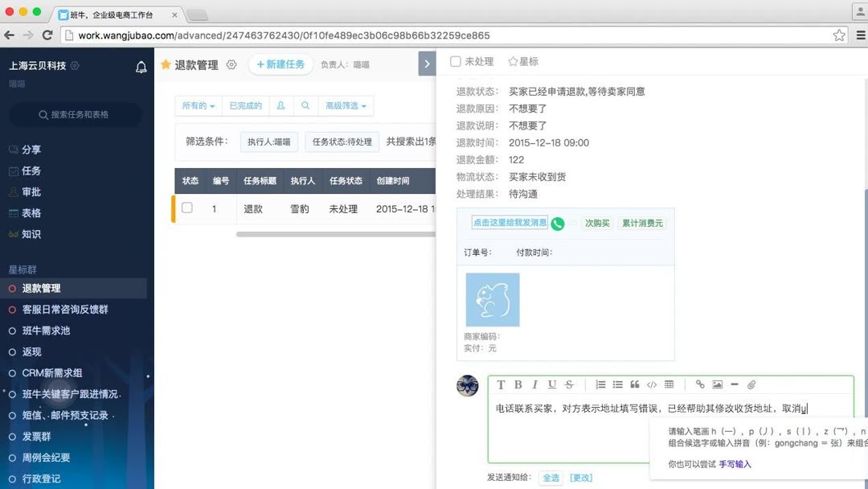The image size is (868, 489).
Task: Insert a hyperlink in the reply editor
Action: pyautogui.click(x=700, y=384)
